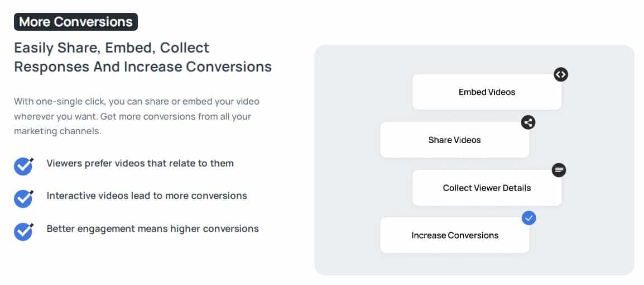
Task: Click the More Conversions badge
Action: 76,22
